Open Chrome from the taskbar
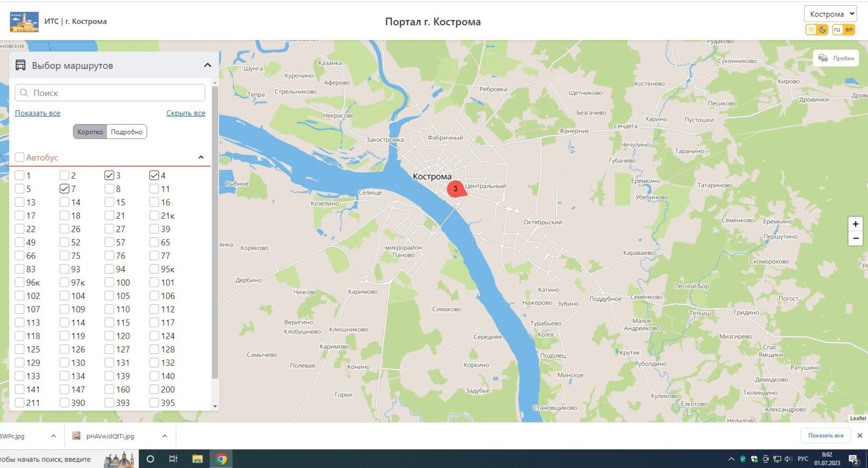This screenshot has width=868, height=468. (222, 459)
